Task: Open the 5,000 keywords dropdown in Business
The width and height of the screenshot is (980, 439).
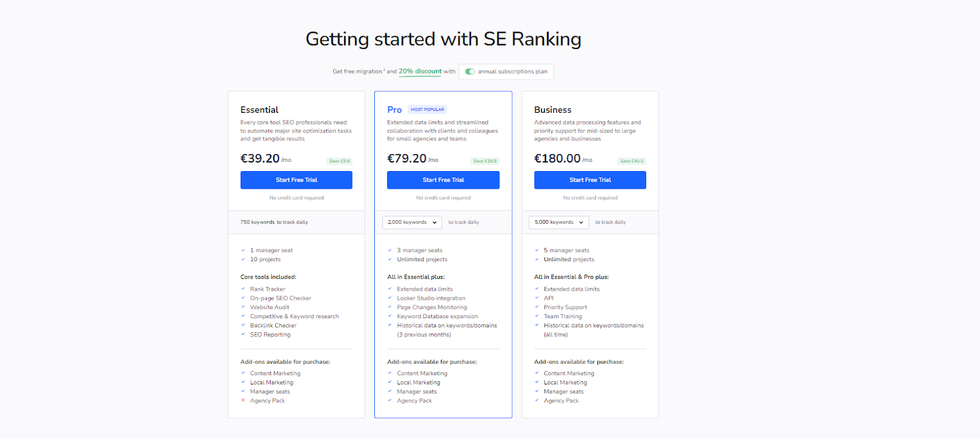Action: coord(559,223)
